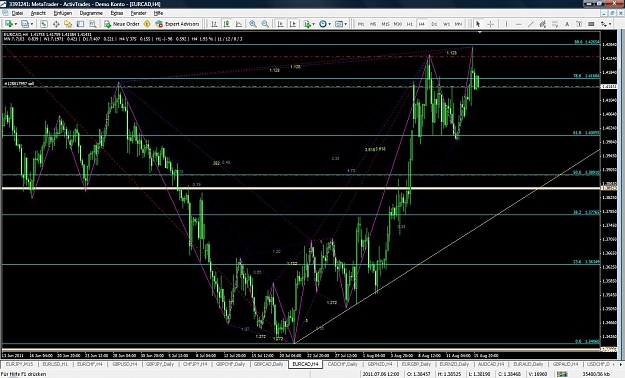Open the MetaEditor yellow diamond icon
The image size is (625, 378).
point(147,24)
